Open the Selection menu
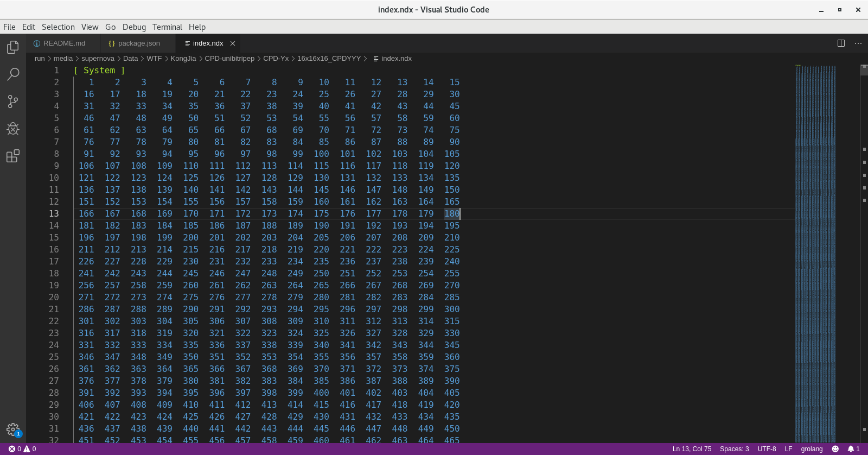Screen dimensions: 868x455 (x=58, y=27)
